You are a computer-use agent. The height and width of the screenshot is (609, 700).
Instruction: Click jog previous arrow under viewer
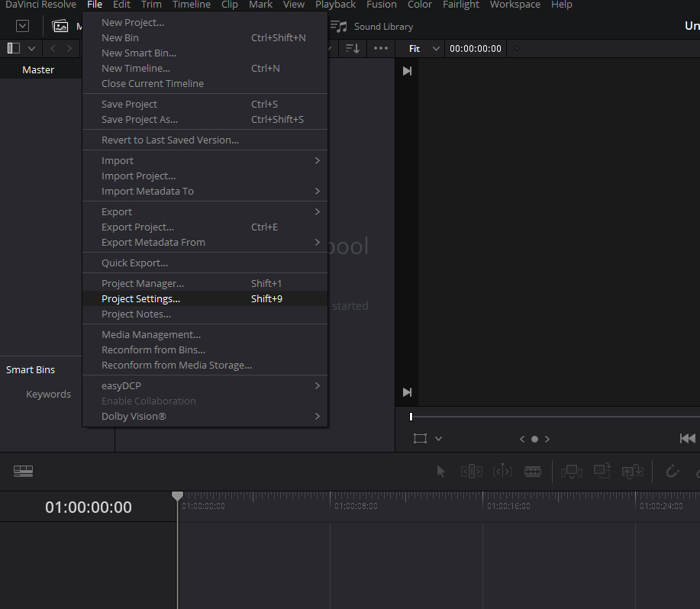point(522,439)
